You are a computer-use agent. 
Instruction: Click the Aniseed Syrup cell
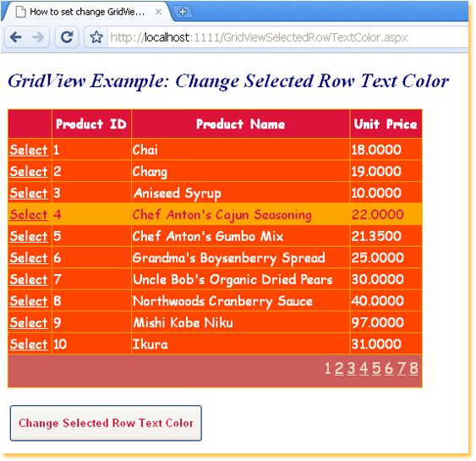click(x=240, y=193)
